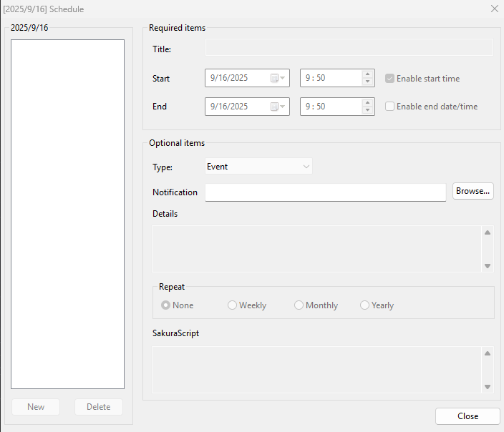This screenshot has height=432, width=504.
Task: Click the Close button
Action: click(467, 416)
